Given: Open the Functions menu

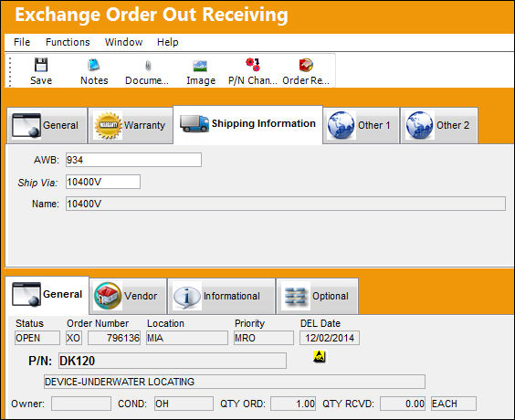Looking at the screenshot, I should pyautogui.click(x=68, y=42).
